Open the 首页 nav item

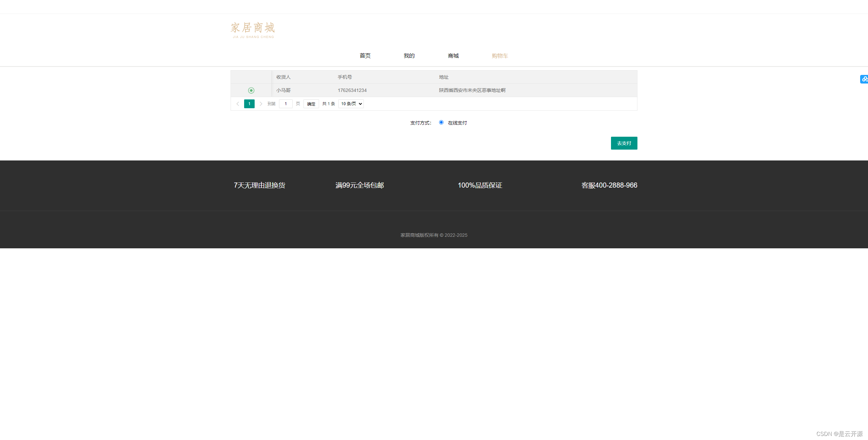365,56
